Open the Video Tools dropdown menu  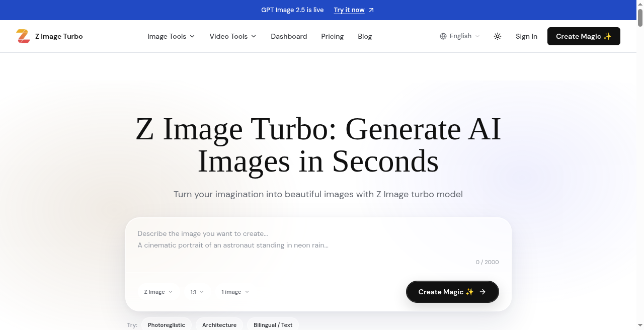pyautogui.click(x=233, y=36)
